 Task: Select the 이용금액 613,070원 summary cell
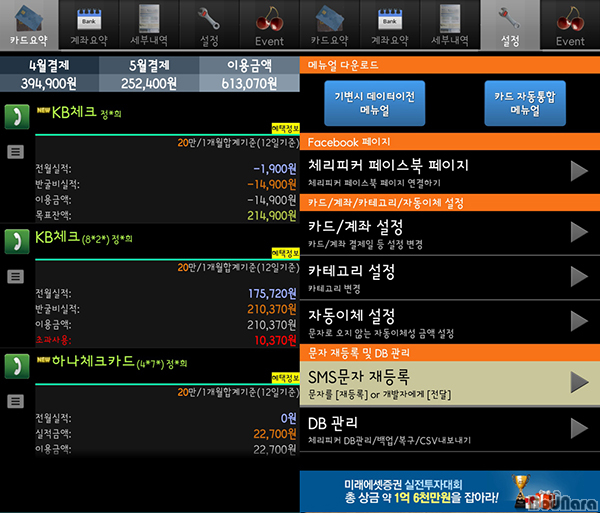[x=249, y=74]
